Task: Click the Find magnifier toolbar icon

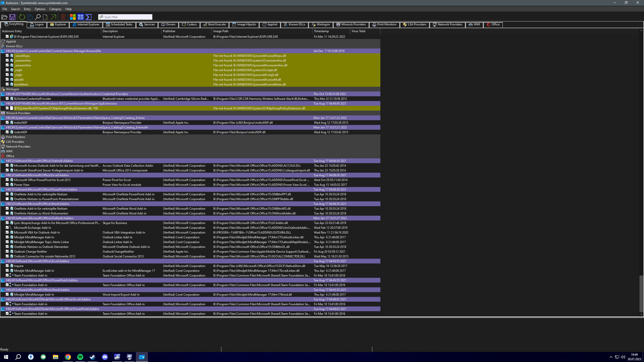Action: 38,17
